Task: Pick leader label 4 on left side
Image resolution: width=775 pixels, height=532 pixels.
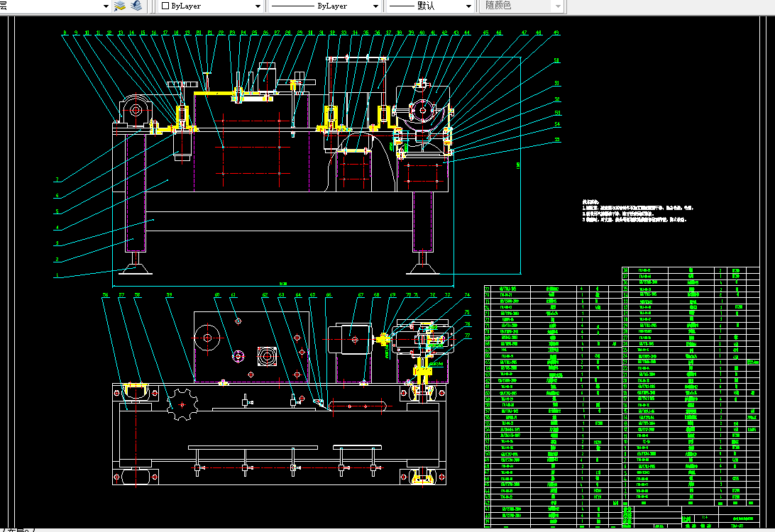Action: [57, 228]
